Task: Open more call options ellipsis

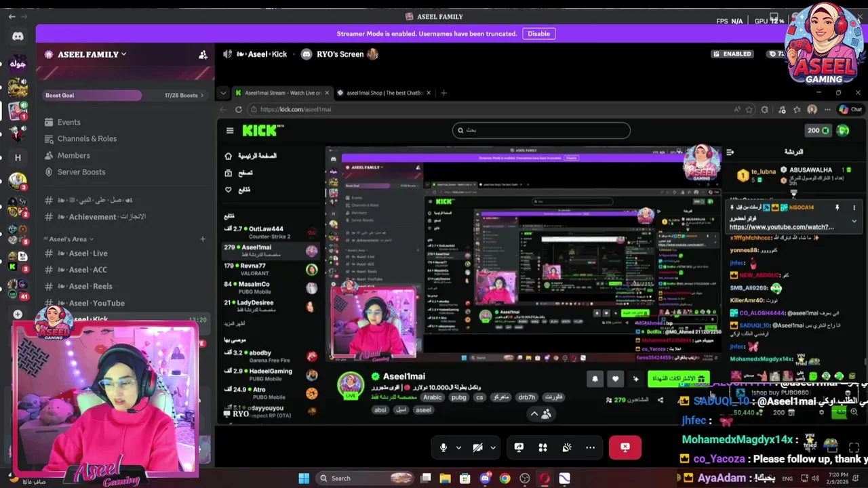Action: (590, 447)
